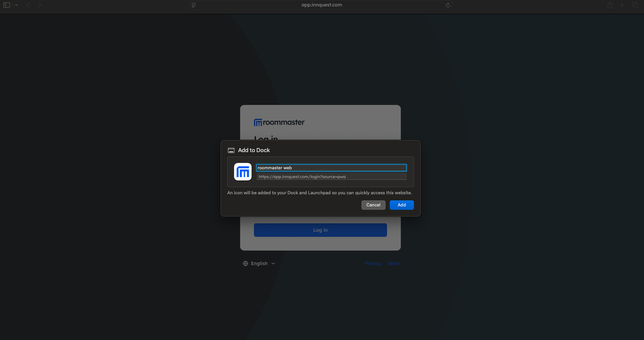
Task: Reload the app.innquest.com page
Action: 447,5
